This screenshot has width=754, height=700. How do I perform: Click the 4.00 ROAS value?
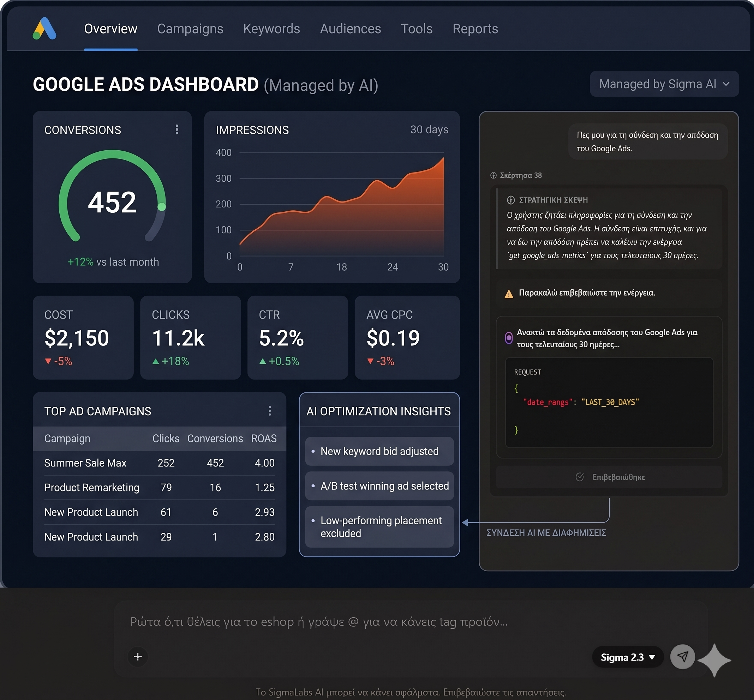(x=264, y=463)
